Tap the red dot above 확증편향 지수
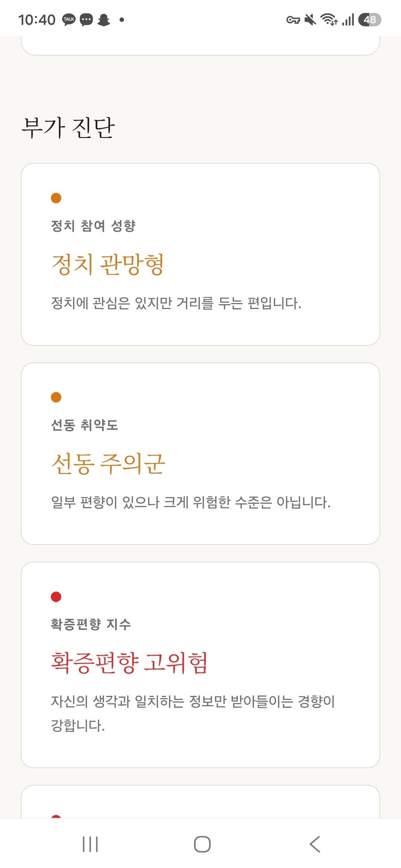This screenshot has width=401, height=868. [x=56, y=597]
